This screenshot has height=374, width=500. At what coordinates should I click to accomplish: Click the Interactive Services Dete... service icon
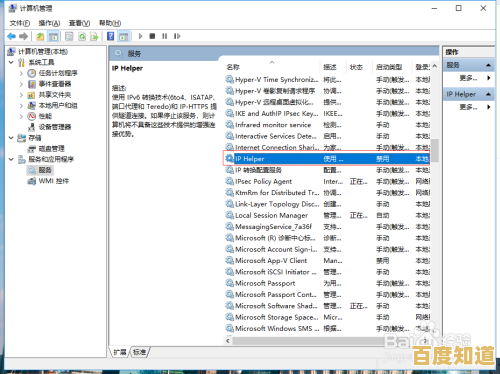(229, 136)
